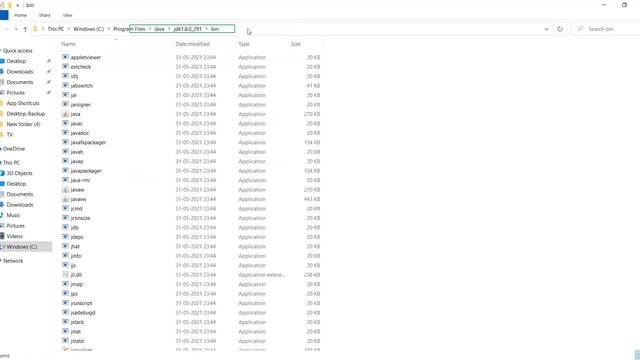Open New folder (4) in sidebar
640x360 pixels.
tap(23, 124)
